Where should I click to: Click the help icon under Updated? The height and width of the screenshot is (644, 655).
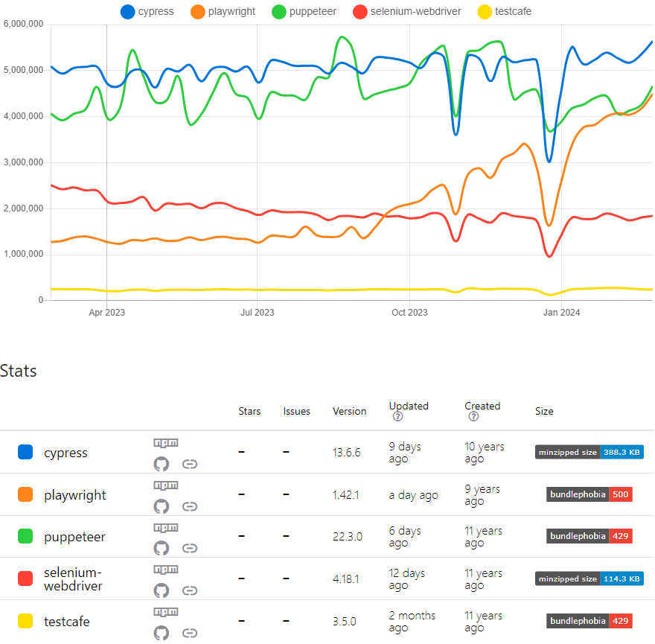click(x=397, y=416)
